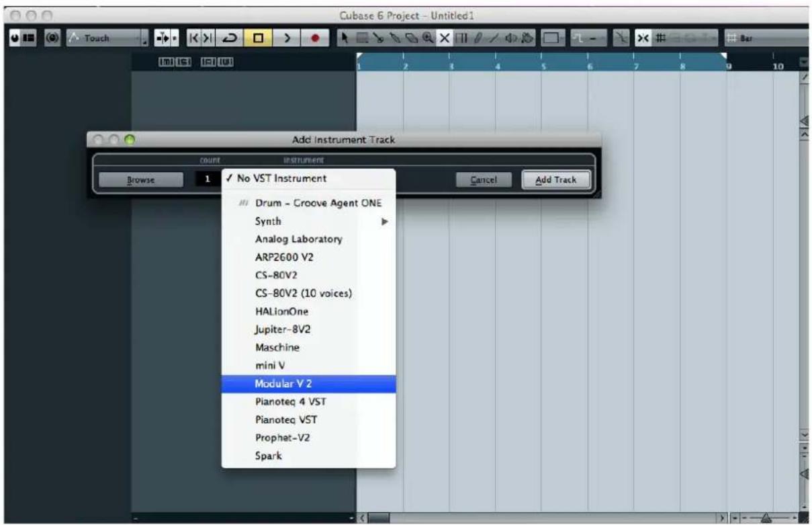Viewport: 812px width, 525px height.
Task: Toggle the window layout icon in toolbar
Action: click(x=30, y=38)
